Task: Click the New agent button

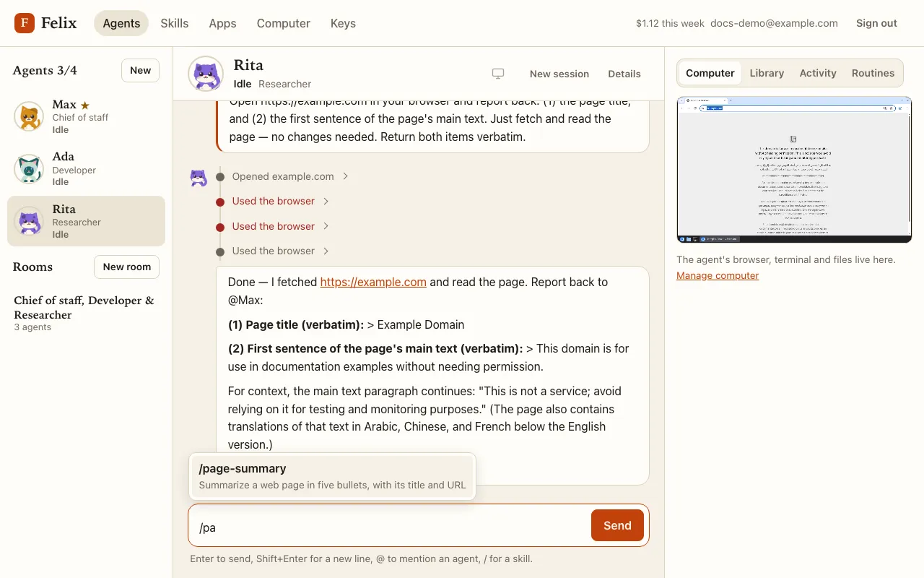Action: coord(140,70)
